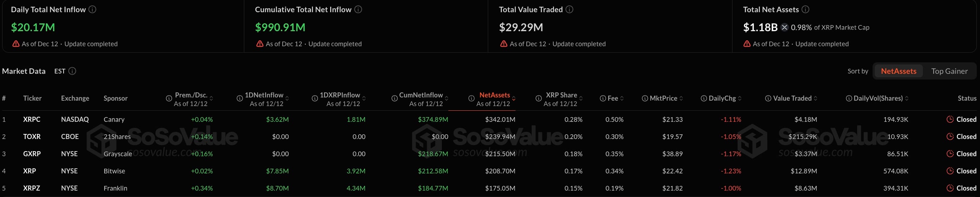
Task: Sort by Fee column arrows
Action: coord(622,98)
